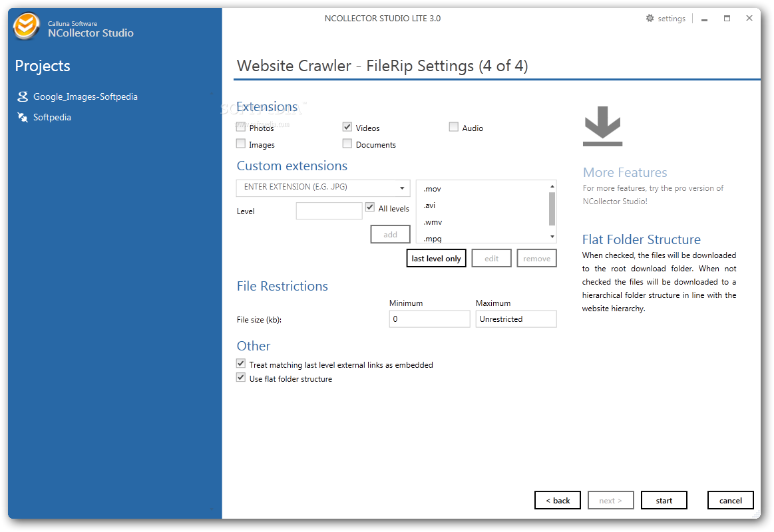The width and height of the screenshot is (774, 532).
Task: Click the Level input field
Action: [x=329, y=211]
